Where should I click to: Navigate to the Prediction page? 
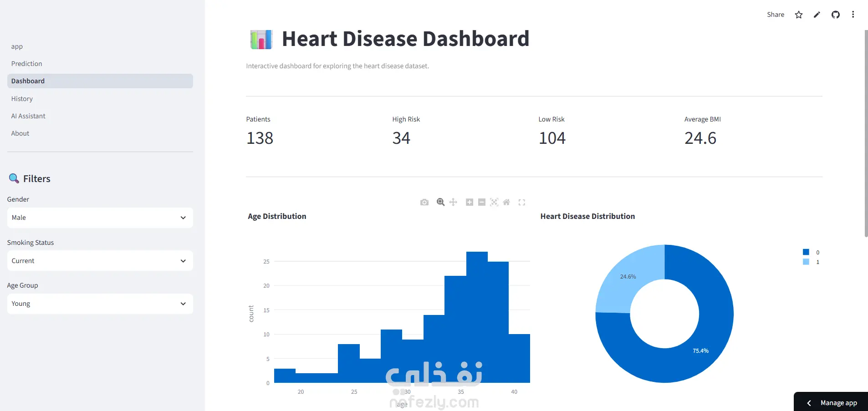pyautogui.click(x=27, y=64)
